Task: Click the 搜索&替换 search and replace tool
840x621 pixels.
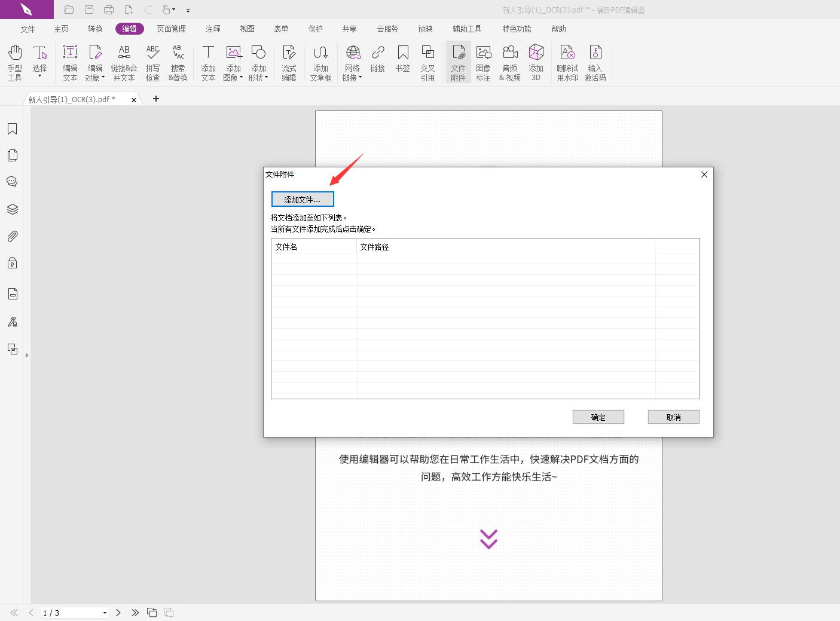Action: [x=178, y=60]
